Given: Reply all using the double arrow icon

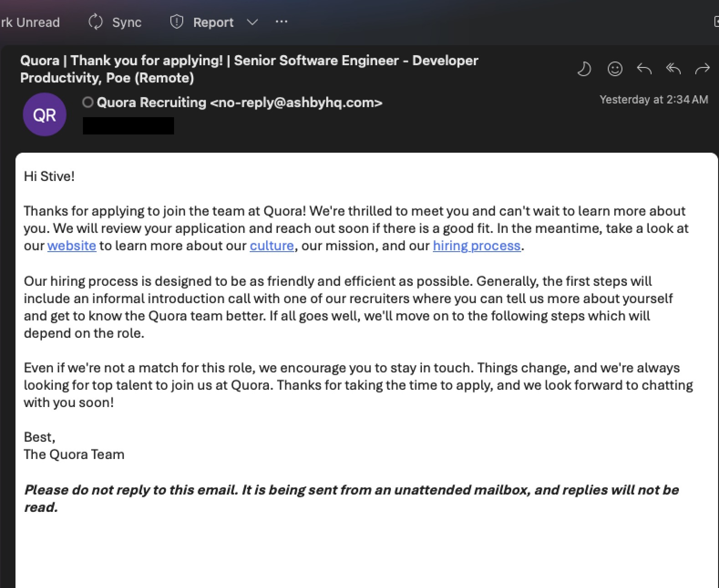Looking at the screenshot, I should tap(673, 69).
